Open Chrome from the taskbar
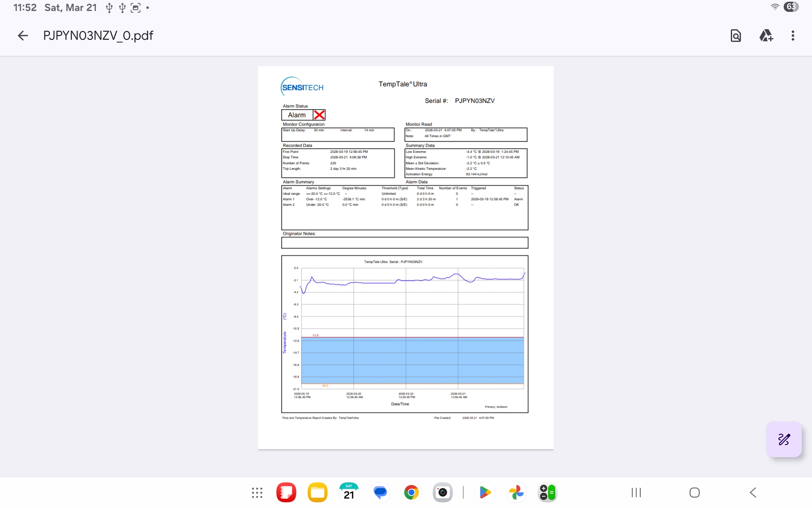The height and width of the screenshot is (508, 812). (x=411, y=492)
